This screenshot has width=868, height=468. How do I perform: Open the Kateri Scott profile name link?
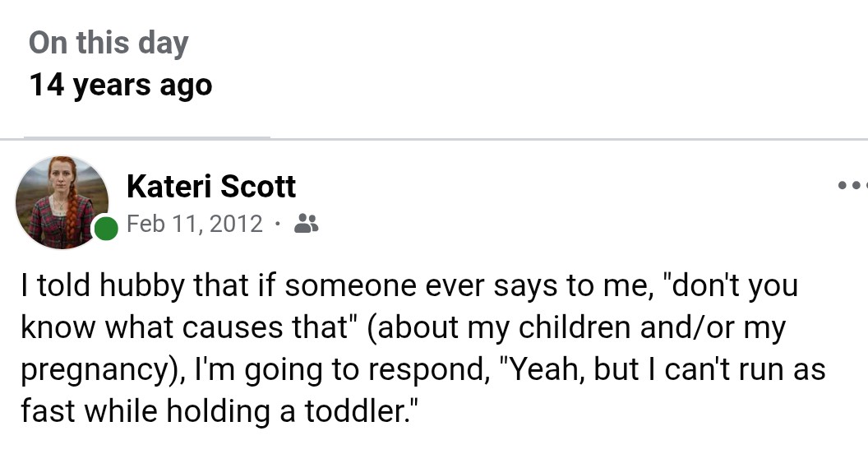click(211, 187)
